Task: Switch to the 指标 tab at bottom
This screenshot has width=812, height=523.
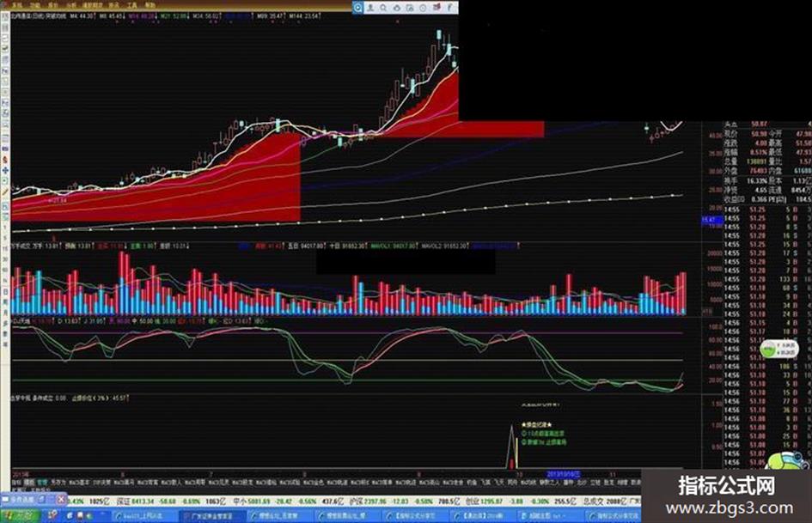Action: tap(17, 482)
